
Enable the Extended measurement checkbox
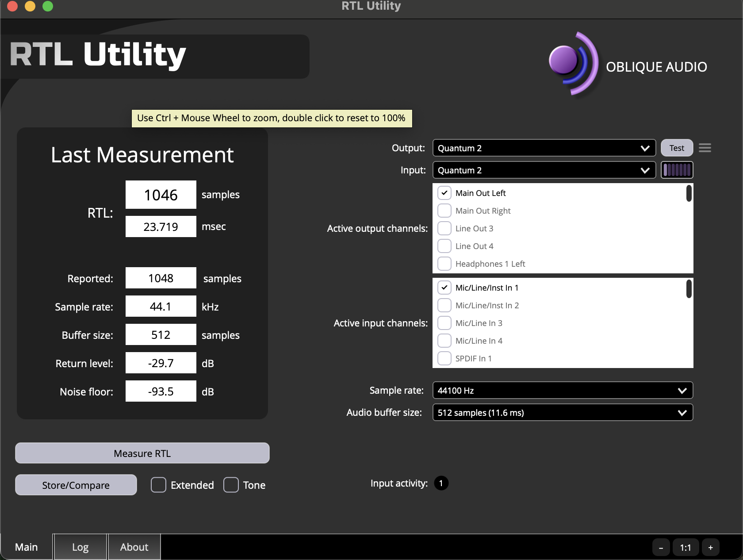click(x=158, y=485)
